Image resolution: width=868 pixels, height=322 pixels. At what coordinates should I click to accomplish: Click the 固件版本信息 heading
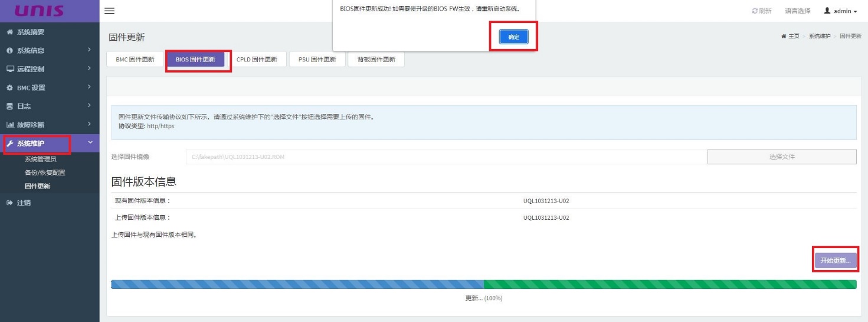pos(144,181)
